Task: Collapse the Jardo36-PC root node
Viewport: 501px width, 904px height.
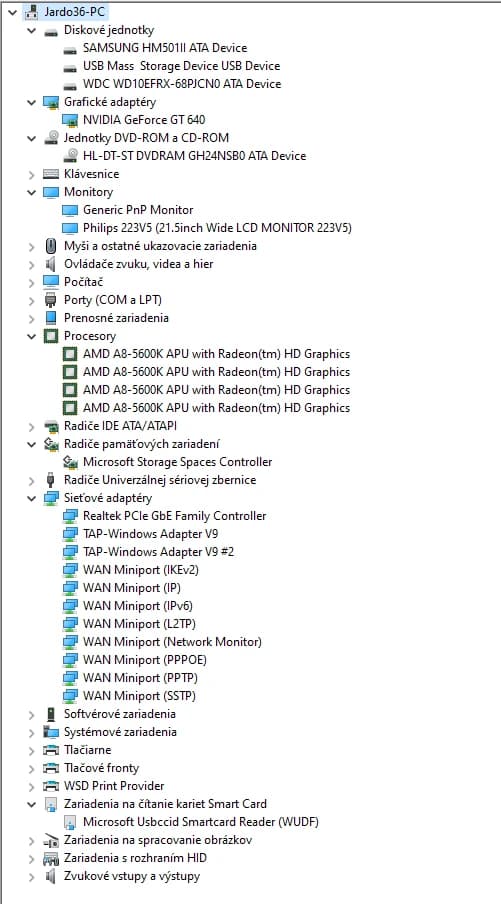Action: pos(13,12)
